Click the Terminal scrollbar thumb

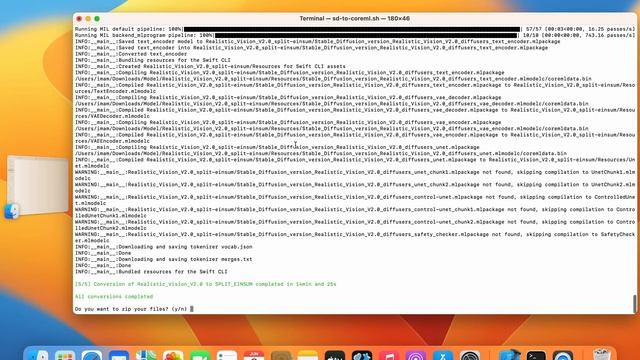click(634, 304)
